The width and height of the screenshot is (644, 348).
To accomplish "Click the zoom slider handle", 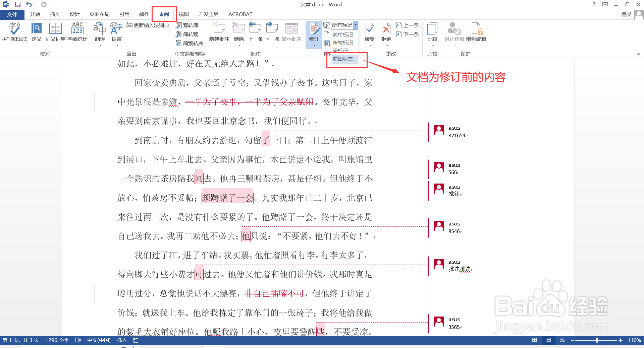I will (597, 340).
